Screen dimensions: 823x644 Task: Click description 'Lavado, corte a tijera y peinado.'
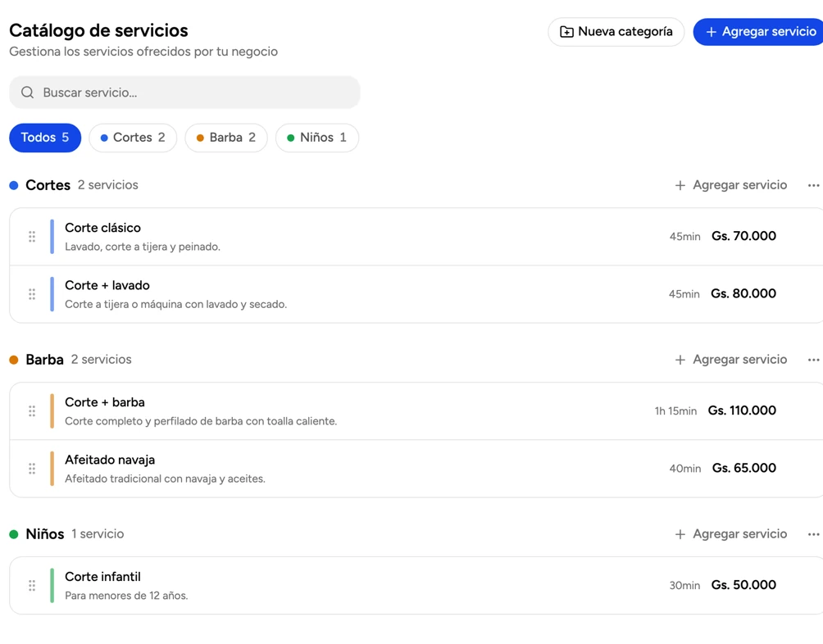click(x=143, y=247)
